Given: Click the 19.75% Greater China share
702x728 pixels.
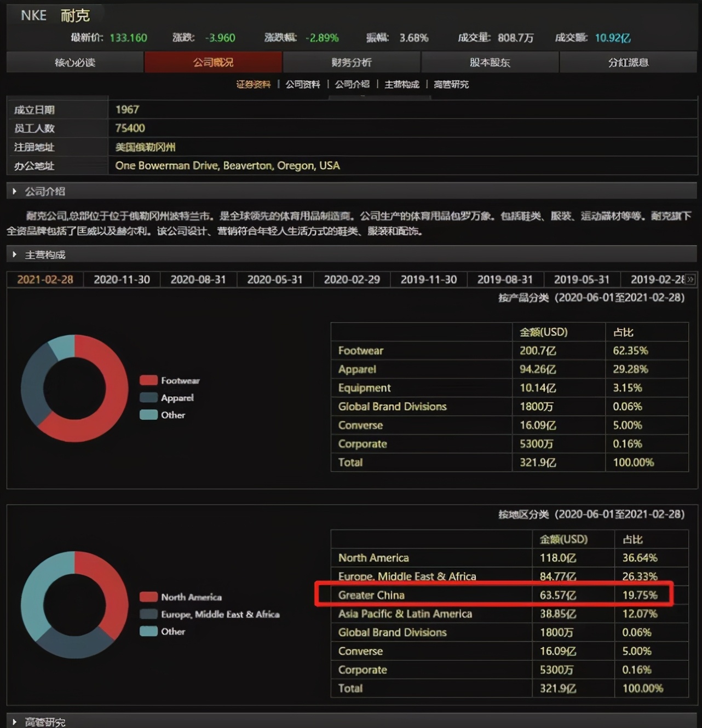Looking at the screenshot, I should click(640, 595).
